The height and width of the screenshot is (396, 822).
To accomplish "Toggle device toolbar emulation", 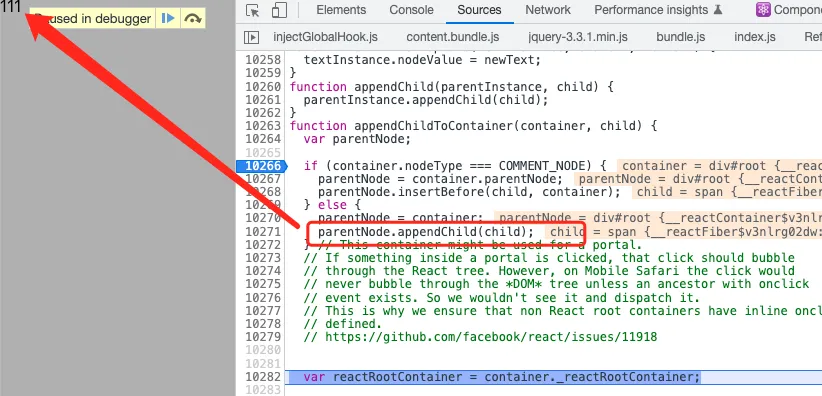I will 279,10.
